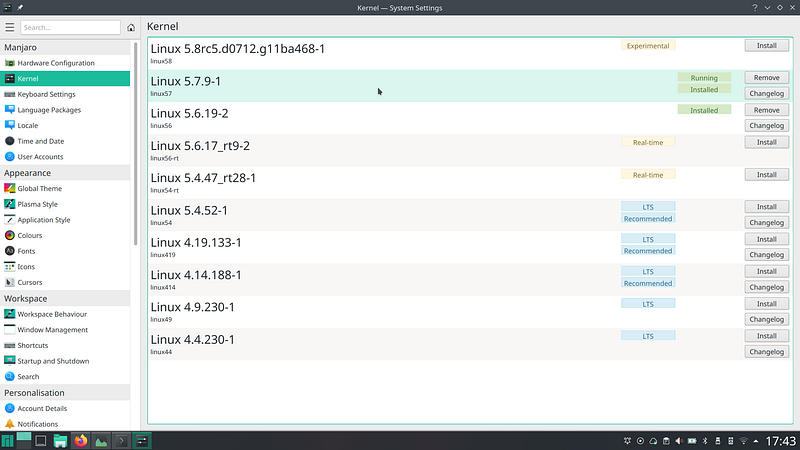Viewport: 800px width, 450px height.
Task: Launch Firefox from the taskbar
Action: pos(81,441)
